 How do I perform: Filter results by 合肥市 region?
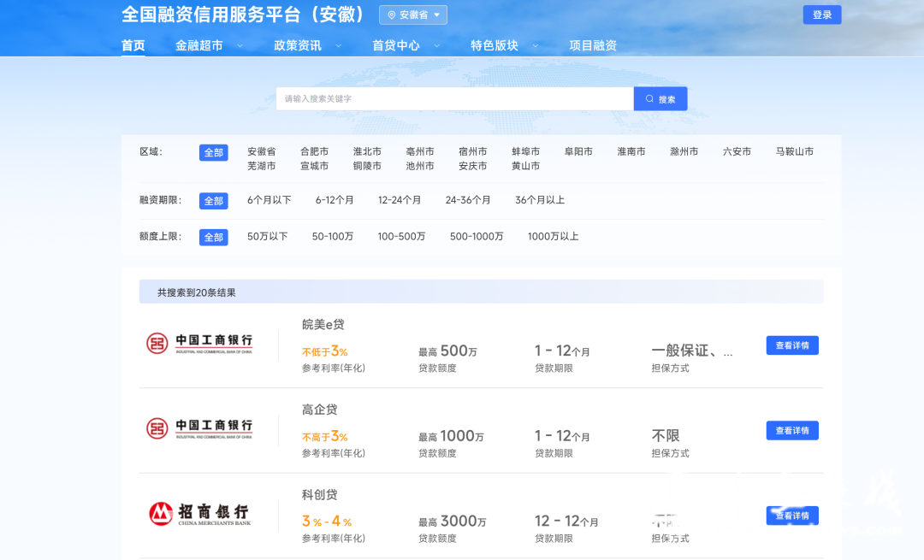(x=315, y=150)
